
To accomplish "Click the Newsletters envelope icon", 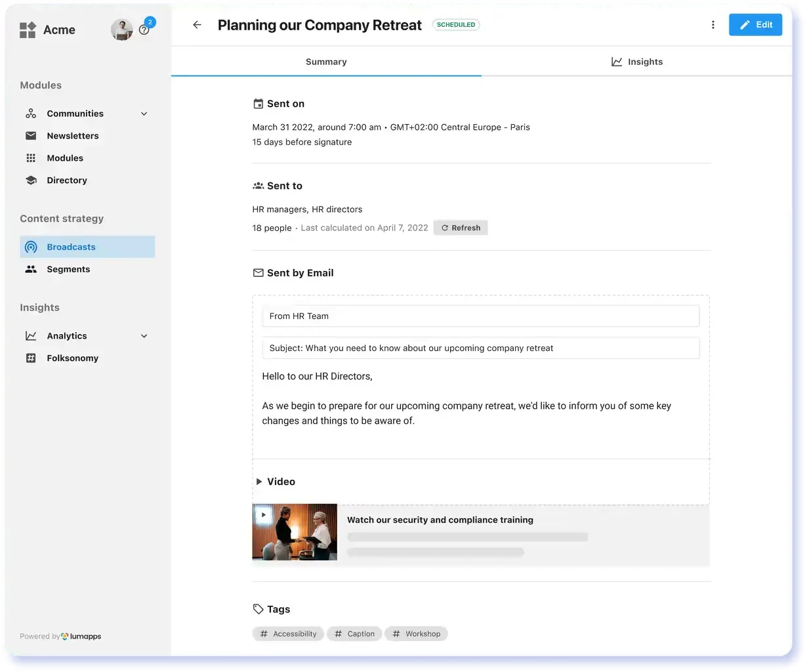I will tap(31, 136).
